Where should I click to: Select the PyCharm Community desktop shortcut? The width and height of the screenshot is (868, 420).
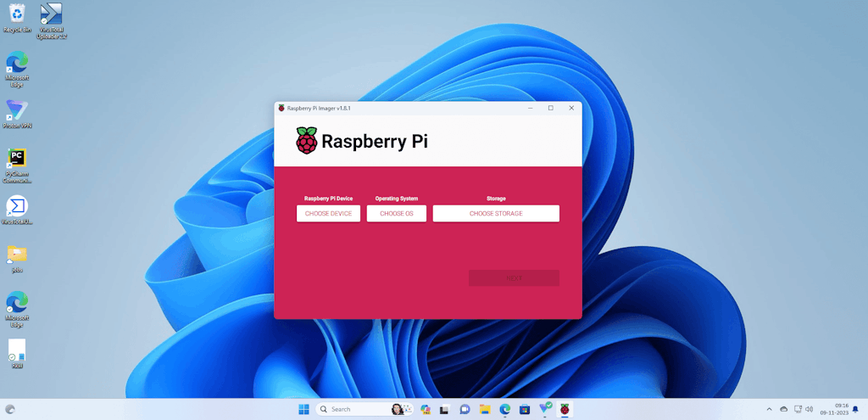(17, 165)
